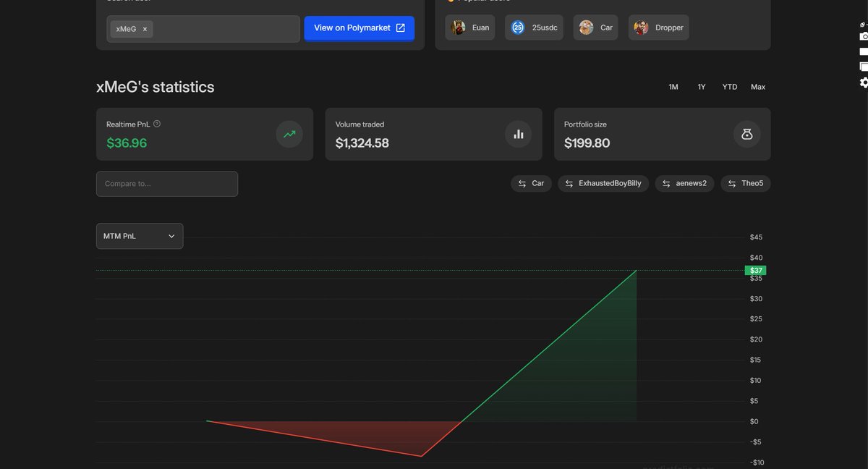This screenshot has height=469, width=868.
Task: Compare with Car using the compare chip
Action: point(531,184)
